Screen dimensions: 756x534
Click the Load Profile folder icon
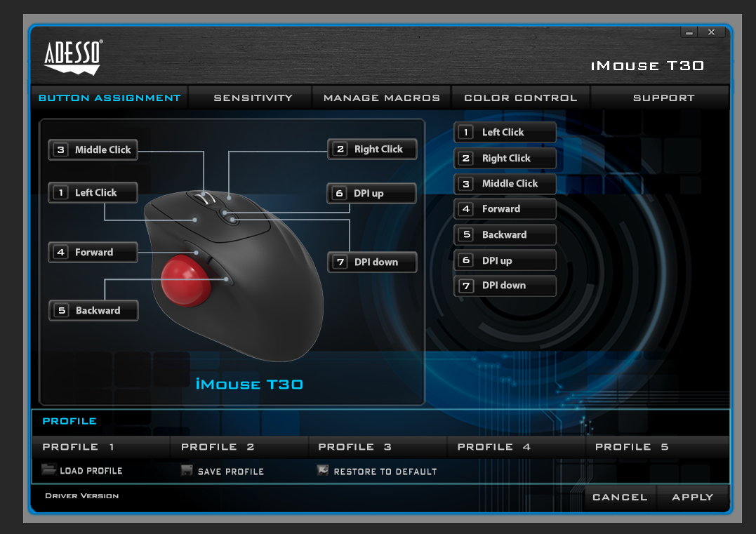coord(48,470)
